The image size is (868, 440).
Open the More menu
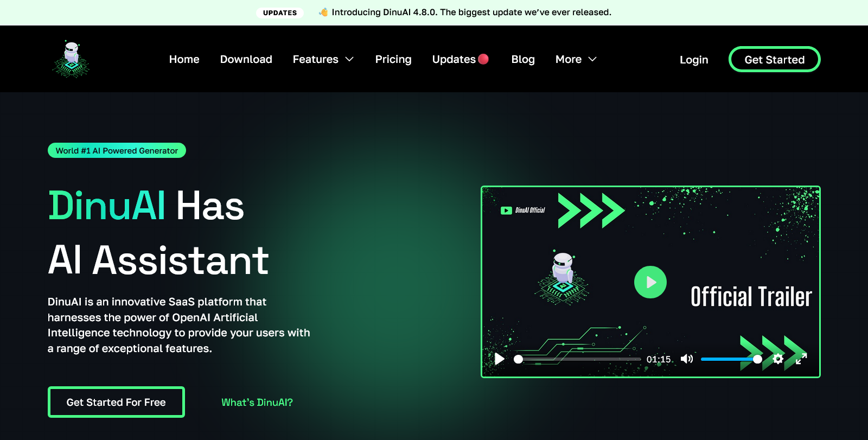click(x=569, y=59)
